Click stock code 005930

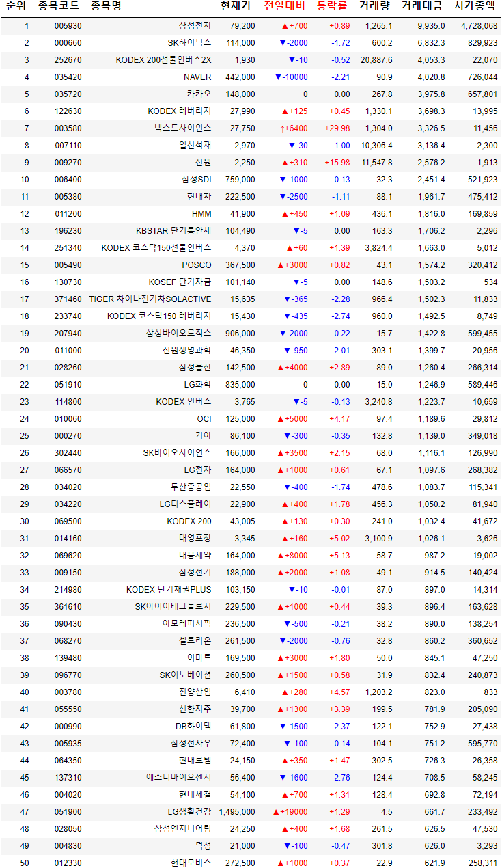point(68,26)
